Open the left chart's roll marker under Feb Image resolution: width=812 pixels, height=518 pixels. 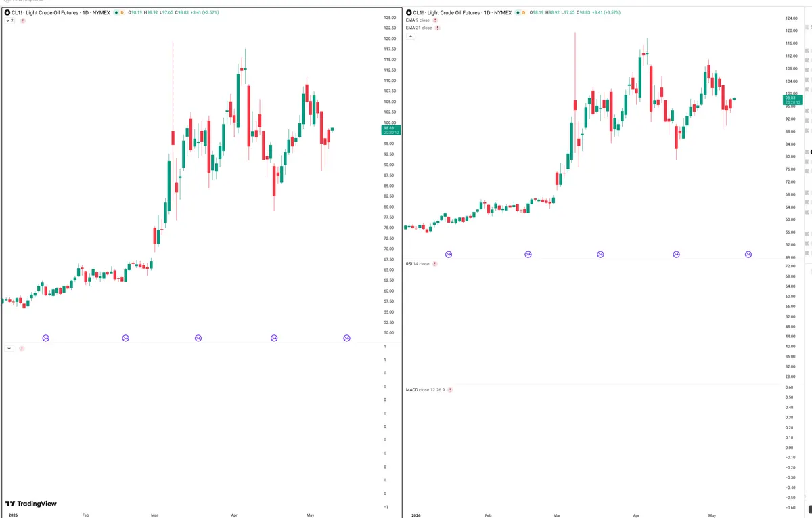click(x=125, y=338)
